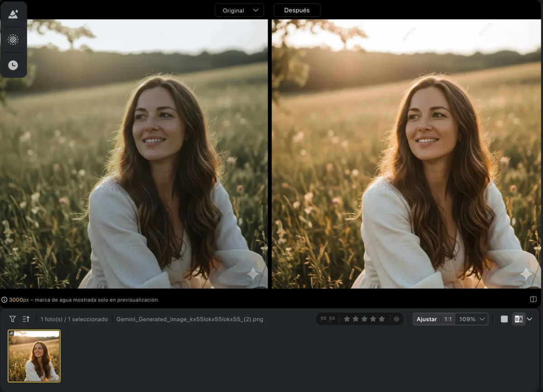543x392 pixels.
Task: Click the Ajustar fit button
Action: [427, 319]
